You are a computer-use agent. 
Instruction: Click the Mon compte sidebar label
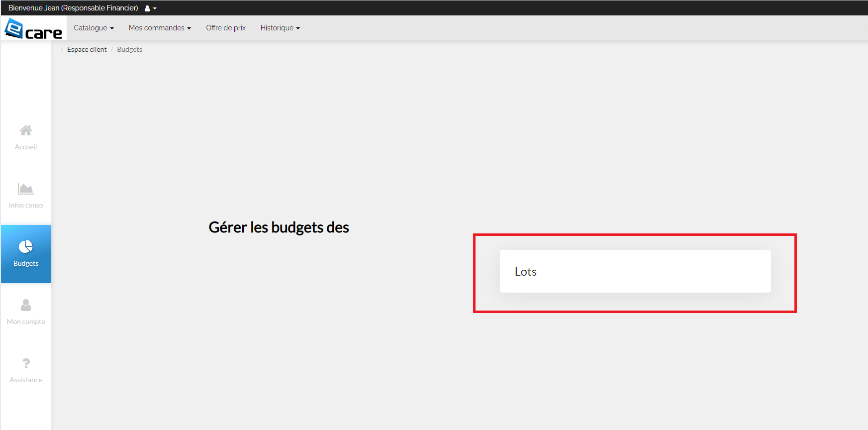[26, 322]
